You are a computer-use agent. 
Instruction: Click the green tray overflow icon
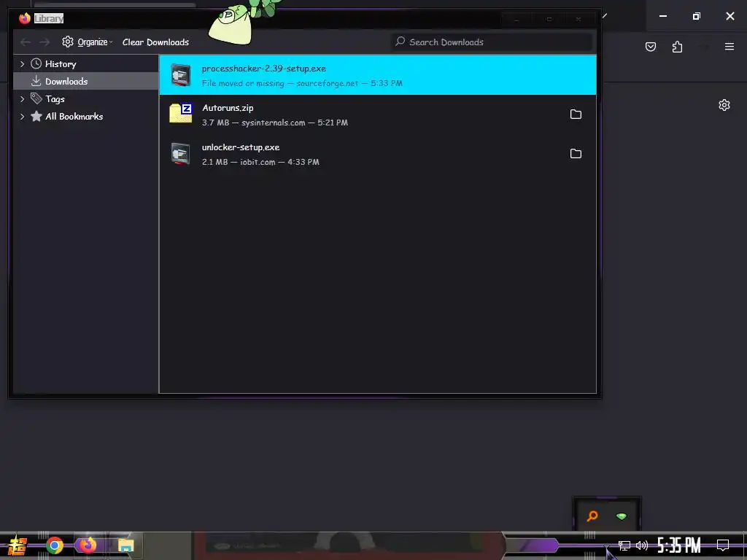pyautogui.click(x=622, y=516)
